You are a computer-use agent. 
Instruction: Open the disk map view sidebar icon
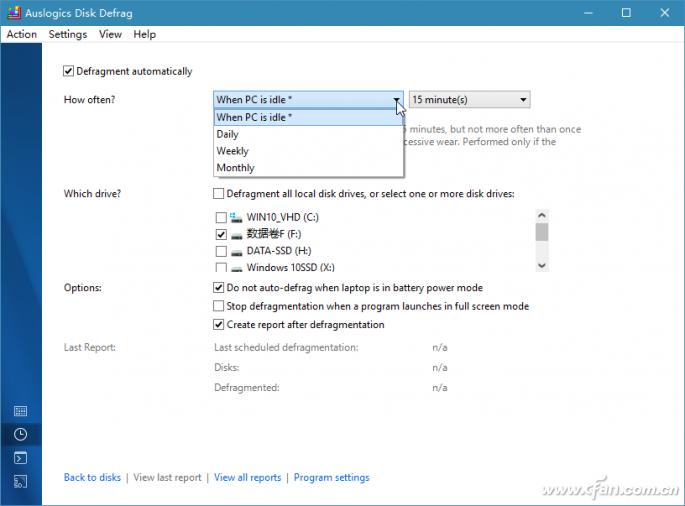pyautogui.click(x=21, y=411)
